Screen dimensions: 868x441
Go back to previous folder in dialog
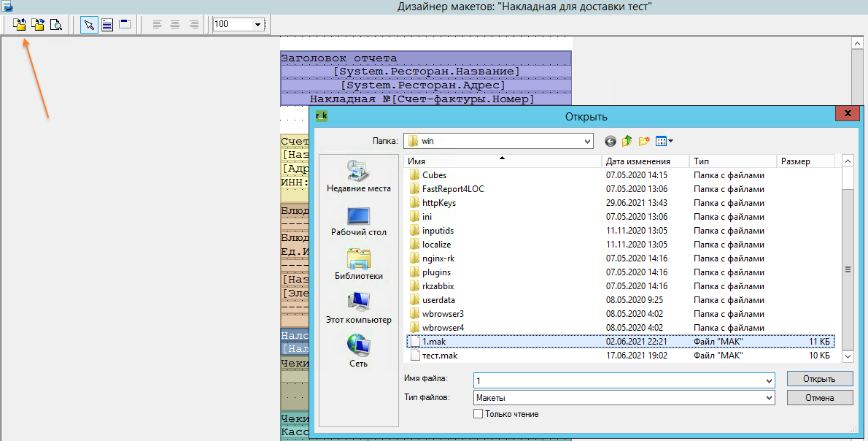pyautogui.click(x=610, y=141)
